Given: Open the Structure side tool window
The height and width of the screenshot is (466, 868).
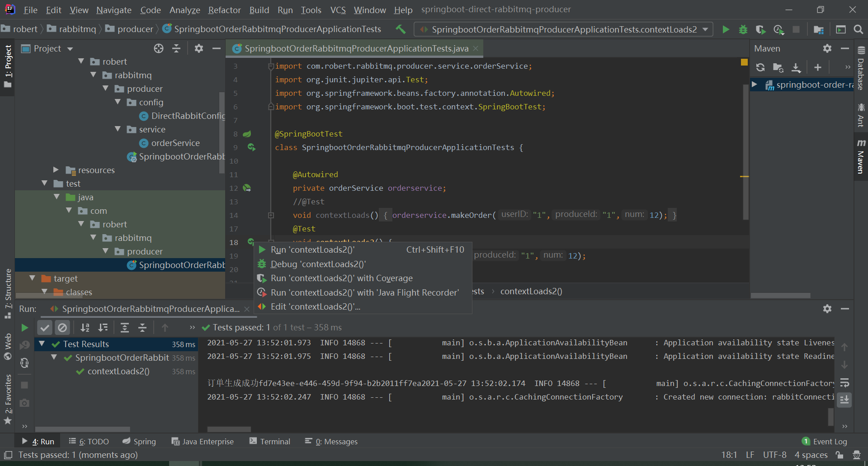Looking at the screenshot, I should coord(8,293).
